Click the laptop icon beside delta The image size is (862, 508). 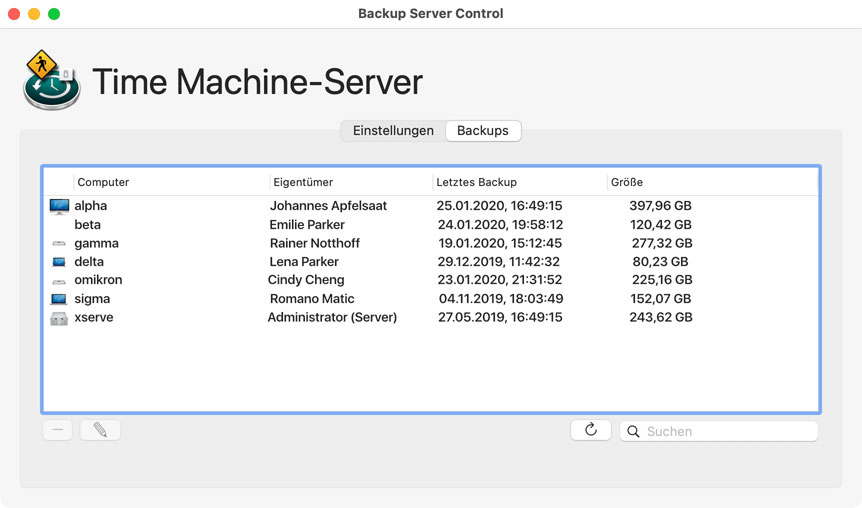pyautogui.click(x=59, y=262)
